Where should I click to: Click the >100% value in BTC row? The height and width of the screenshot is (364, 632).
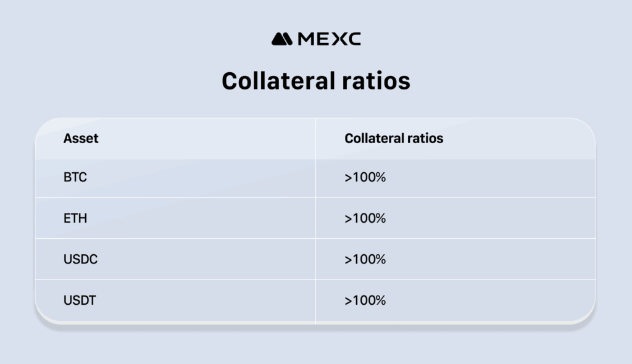[x=365, y=178]
